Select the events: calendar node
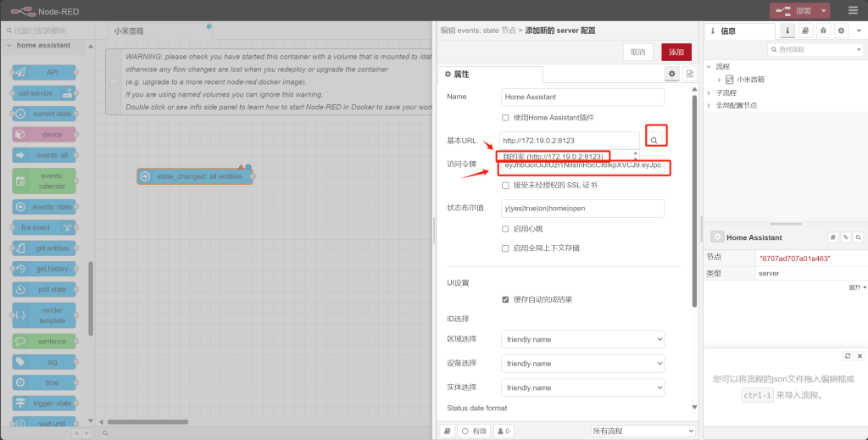 point(44,181)
